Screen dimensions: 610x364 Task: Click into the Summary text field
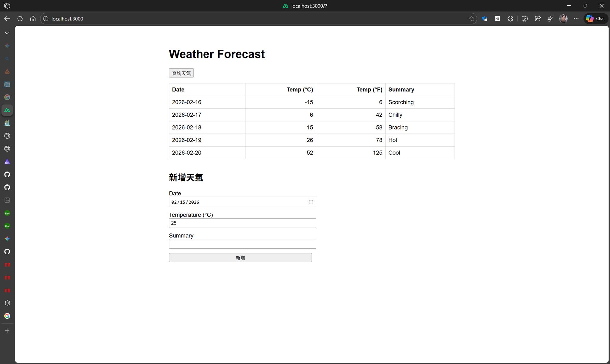coord(242,244)
